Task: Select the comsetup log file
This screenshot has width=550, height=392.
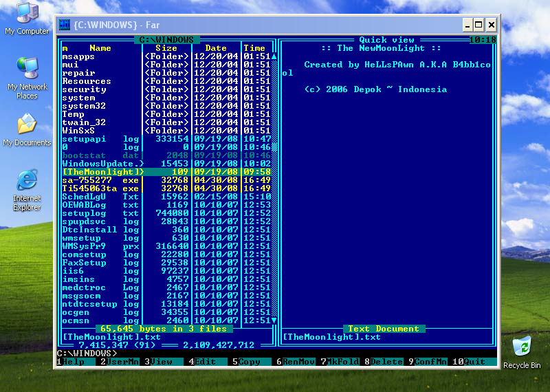Action: [x=166, y=254]
